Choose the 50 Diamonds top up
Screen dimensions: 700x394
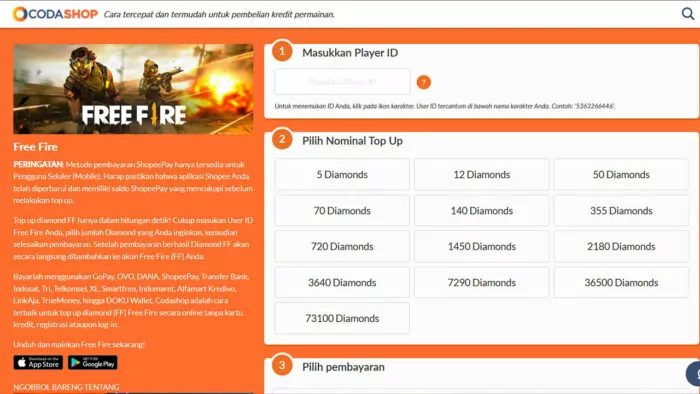click(x=621, y=174)
